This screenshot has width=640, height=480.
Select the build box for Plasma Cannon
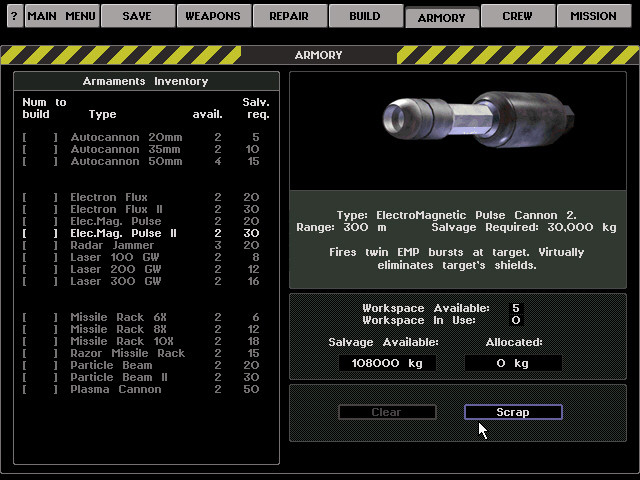pyautogui.click(x=40, y=390)
